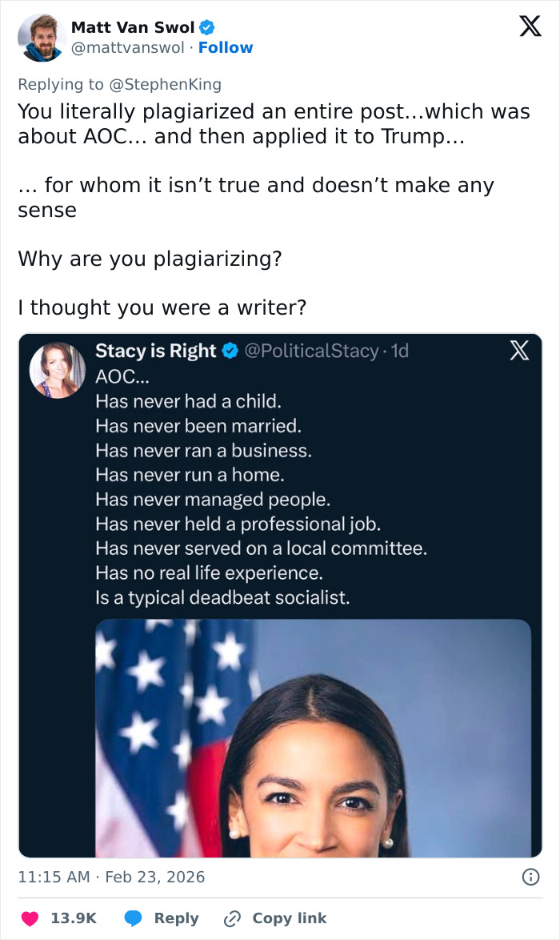Click the blue badge next to Stacy is Right
The image size is (560, 940).
click(230, 351)
